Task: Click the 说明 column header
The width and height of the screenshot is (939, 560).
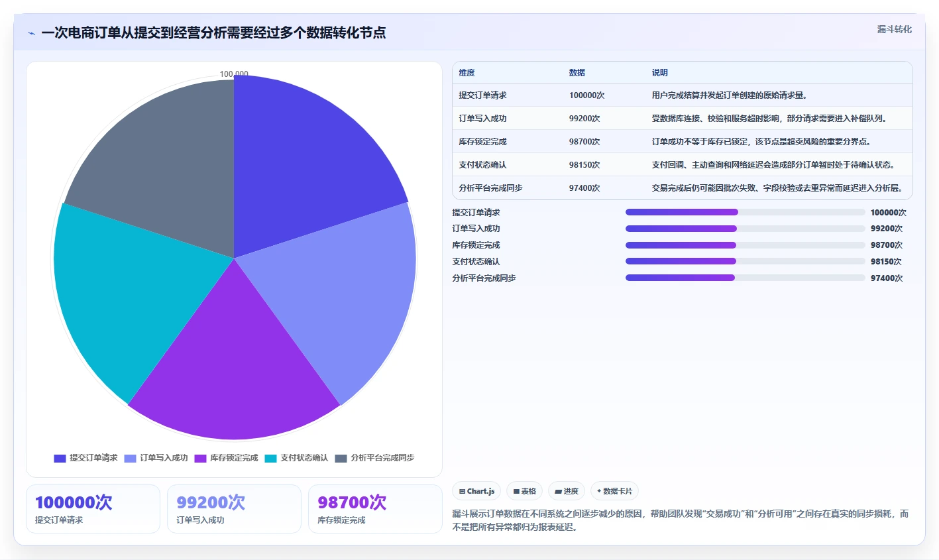Action: tap(660, 73)
